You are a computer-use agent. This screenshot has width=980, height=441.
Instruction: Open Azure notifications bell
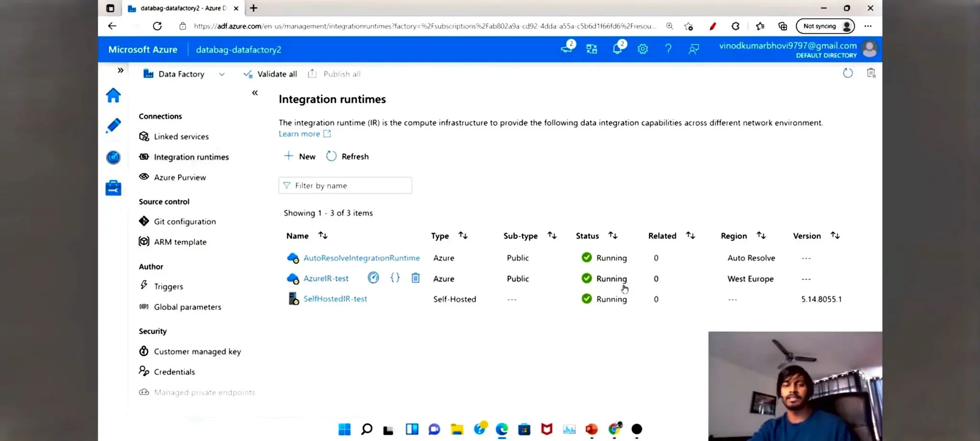[x=618, y=48]
